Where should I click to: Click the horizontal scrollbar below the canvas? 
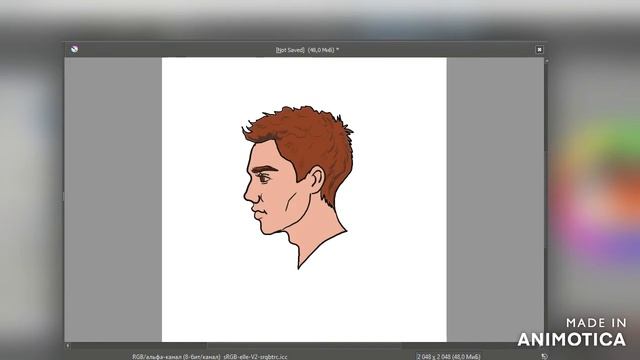point(304,346)
